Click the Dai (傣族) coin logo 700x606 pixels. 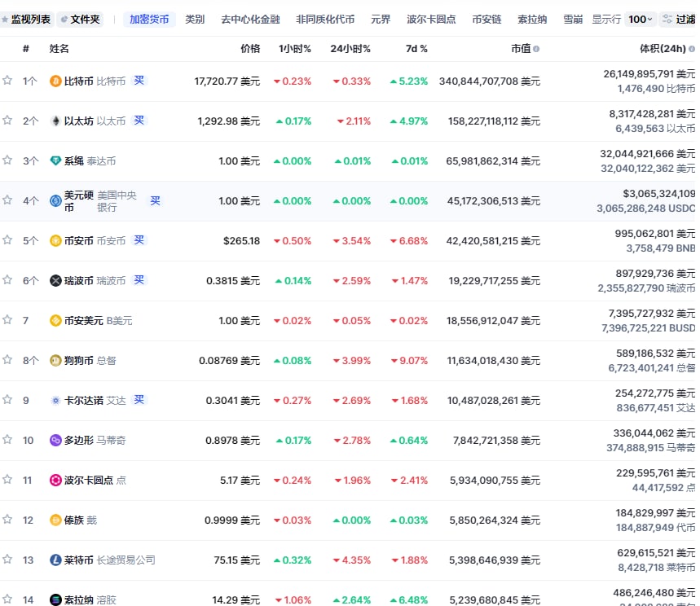(55, 520)
